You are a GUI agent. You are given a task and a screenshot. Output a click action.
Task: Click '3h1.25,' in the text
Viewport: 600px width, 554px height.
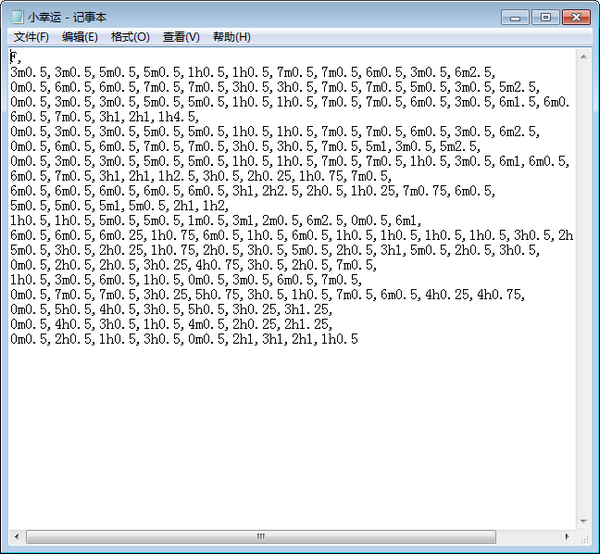[308, 309]
